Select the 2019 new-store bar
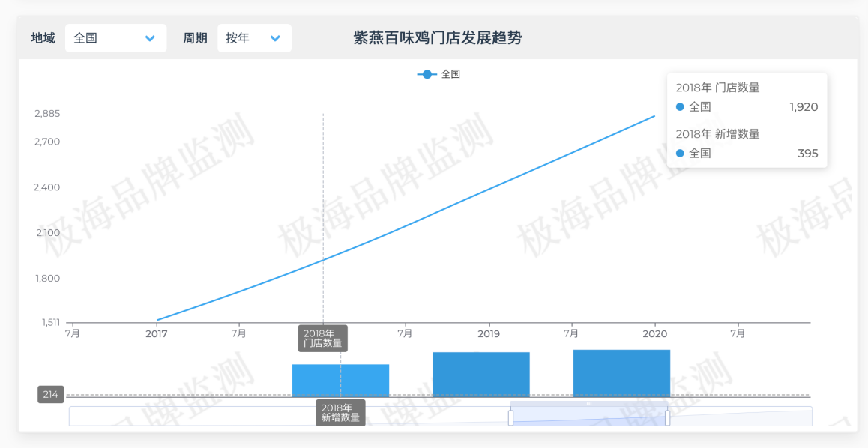Image resolution: width=868 pixels, height=448 pixels. pyautogui.click(x=481, y=374)
